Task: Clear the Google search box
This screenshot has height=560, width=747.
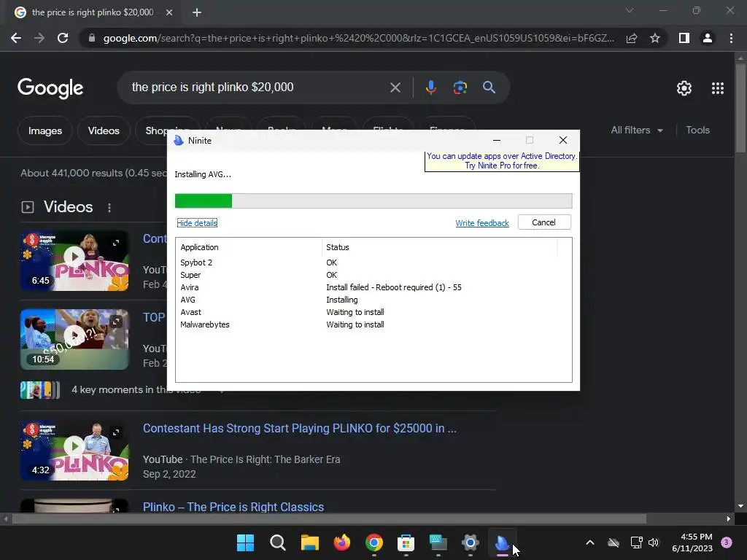Action: coord(395,87)
